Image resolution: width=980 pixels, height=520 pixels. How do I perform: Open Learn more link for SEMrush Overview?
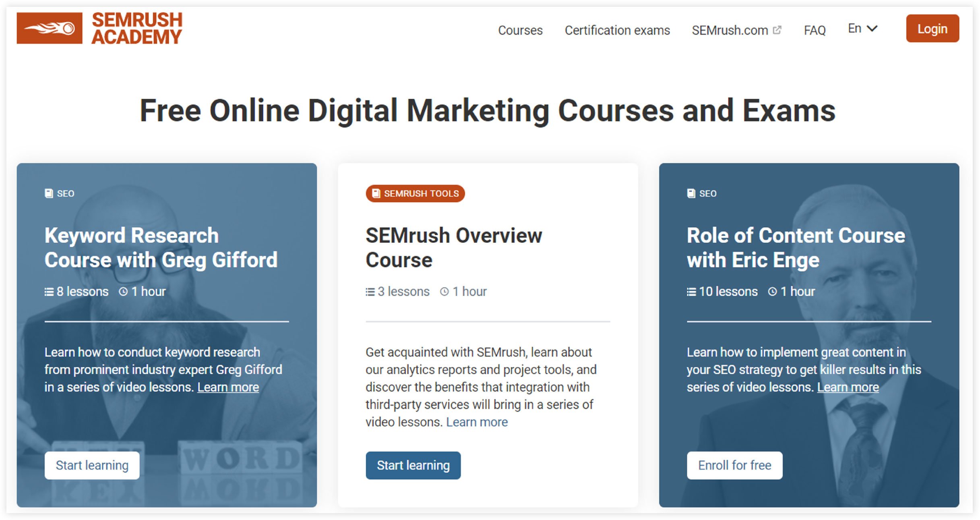click(477, 422)
